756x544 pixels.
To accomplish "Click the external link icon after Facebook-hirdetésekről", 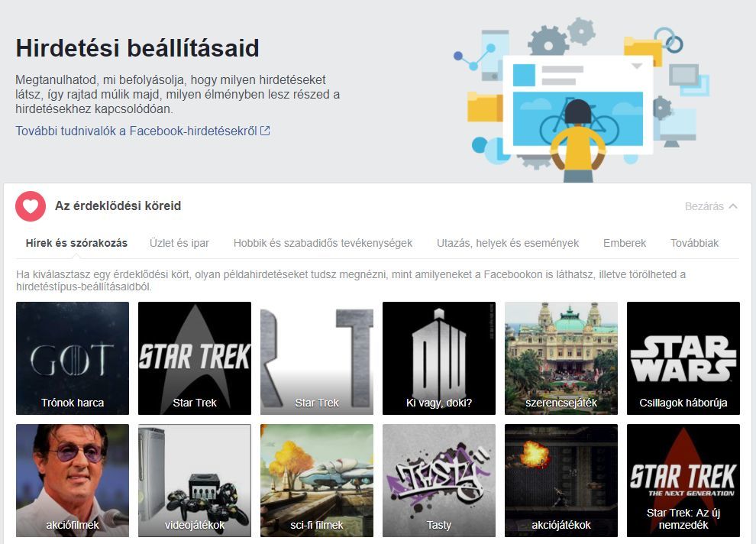I will click(265, 131).
